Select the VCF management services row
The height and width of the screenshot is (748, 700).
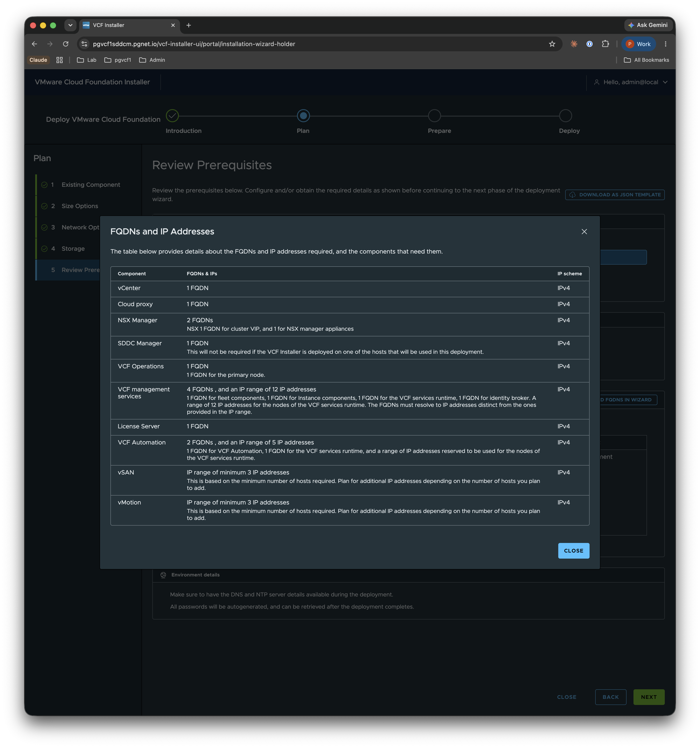349,400
